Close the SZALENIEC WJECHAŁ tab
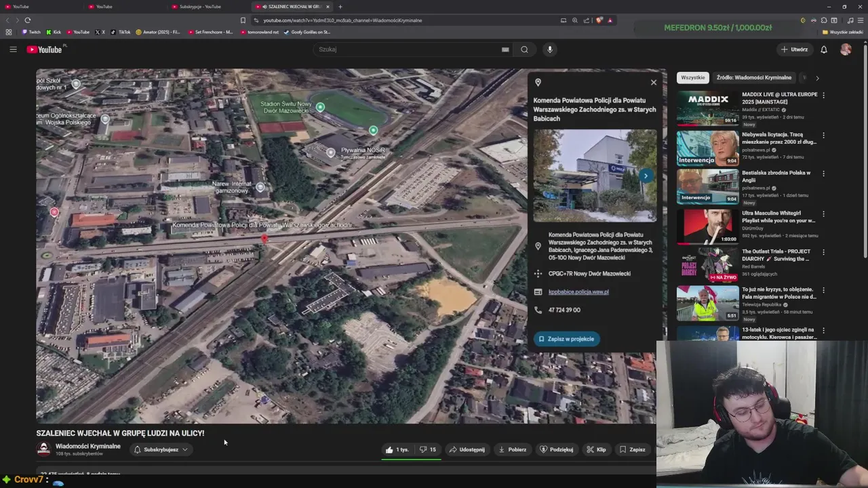 tap(328, 7)
